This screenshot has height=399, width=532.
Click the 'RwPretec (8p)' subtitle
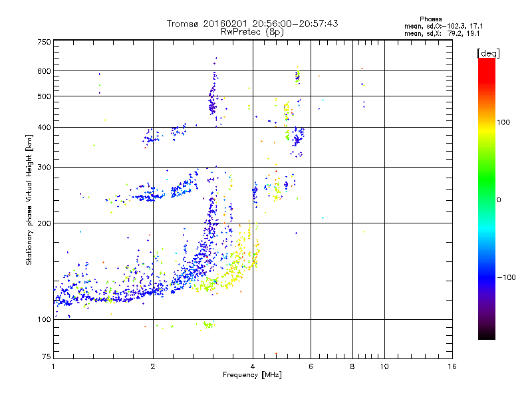pos(252,32)
